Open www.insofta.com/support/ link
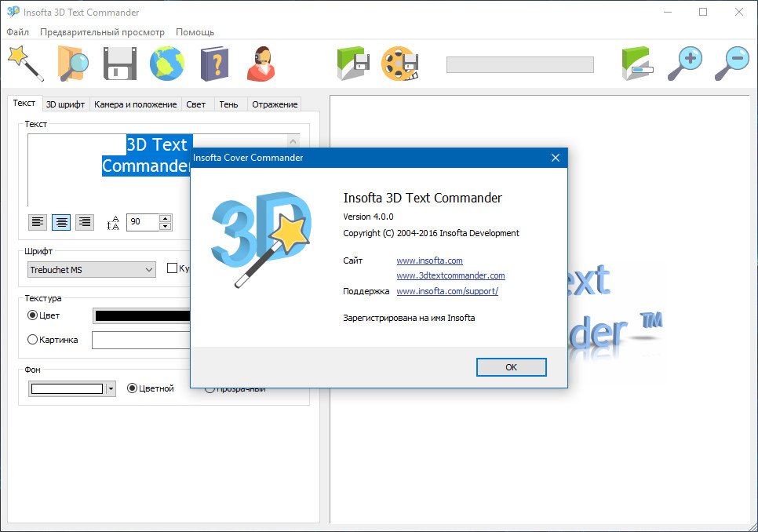This screenshot has height=532, width=758. click(447, 291)
